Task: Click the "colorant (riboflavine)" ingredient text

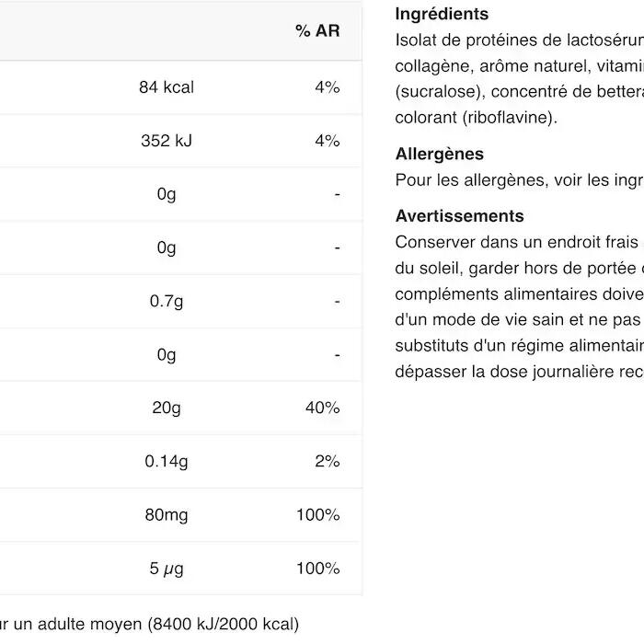Action: pos(476,118)
